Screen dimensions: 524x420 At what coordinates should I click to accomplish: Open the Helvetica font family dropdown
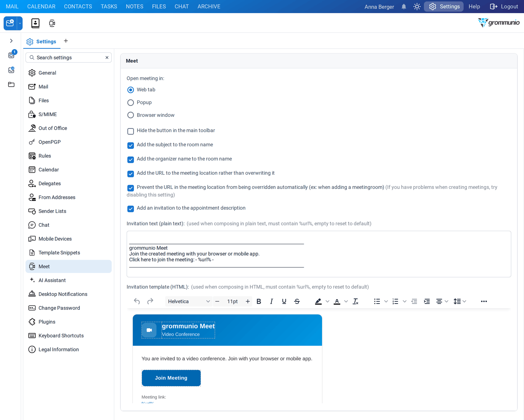pyautogui.click(x=189, y=301)
